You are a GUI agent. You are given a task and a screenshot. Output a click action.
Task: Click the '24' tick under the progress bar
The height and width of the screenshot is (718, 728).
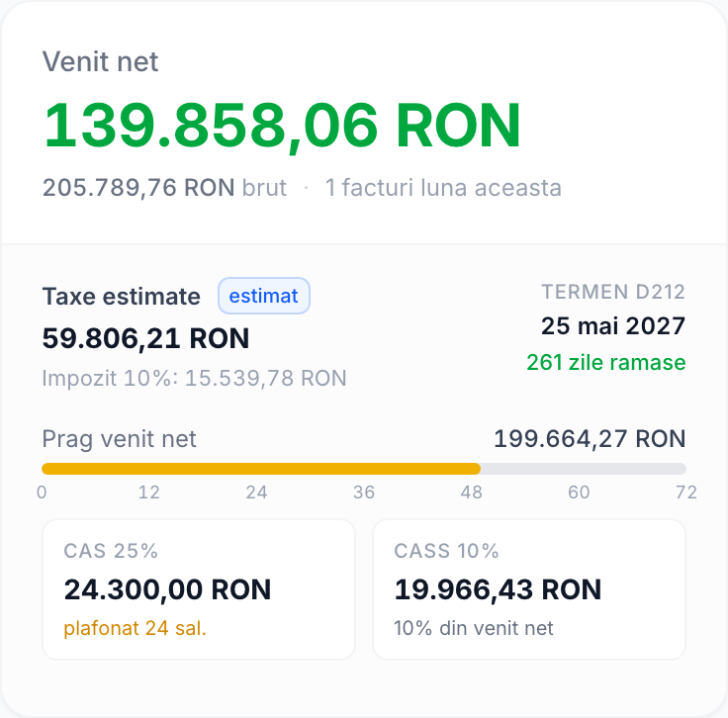click(257, 493)
